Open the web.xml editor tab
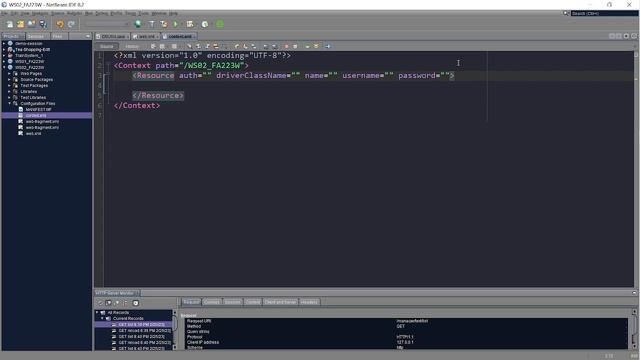The image size is (640, 360). point(146,36)
